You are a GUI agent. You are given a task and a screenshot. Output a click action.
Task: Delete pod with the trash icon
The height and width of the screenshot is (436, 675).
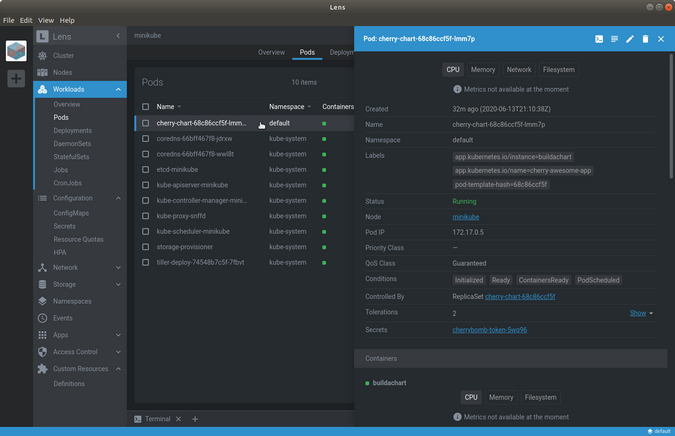coord(645,39)
